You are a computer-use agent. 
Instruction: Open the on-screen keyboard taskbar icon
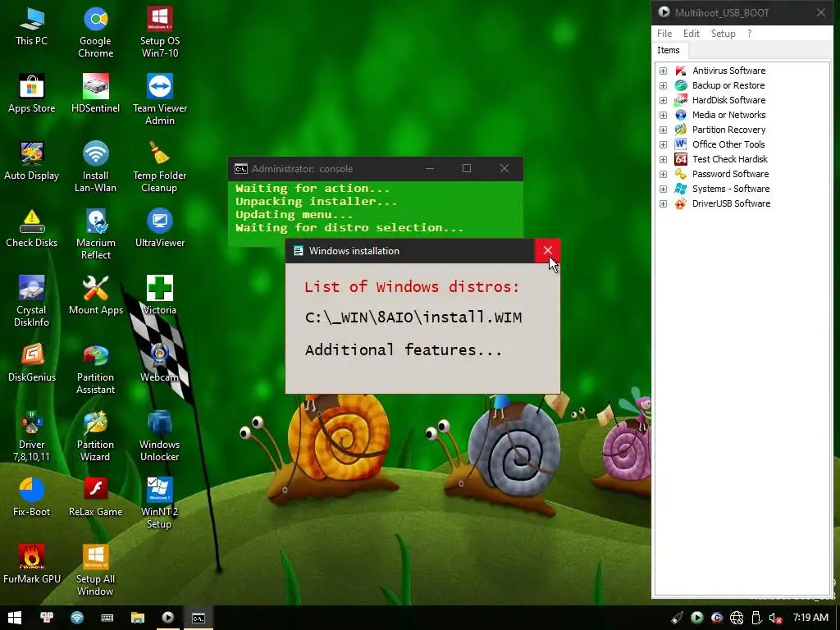(x=107, y=618)
